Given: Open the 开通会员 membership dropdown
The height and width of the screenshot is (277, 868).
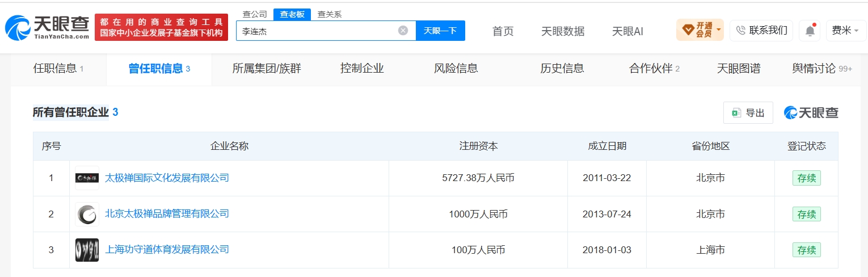Looking at the screenshot, I should point(700,30).
